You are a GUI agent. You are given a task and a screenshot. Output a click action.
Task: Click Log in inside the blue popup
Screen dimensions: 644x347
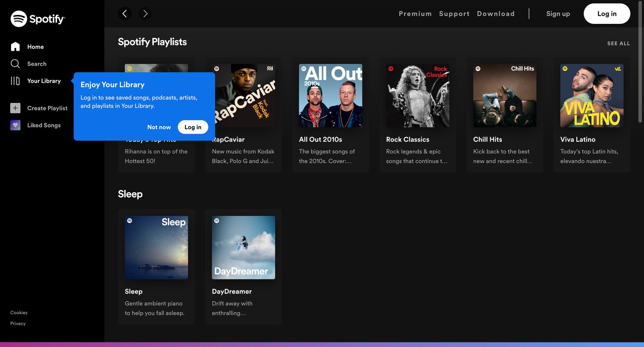[x=193, y=127]
